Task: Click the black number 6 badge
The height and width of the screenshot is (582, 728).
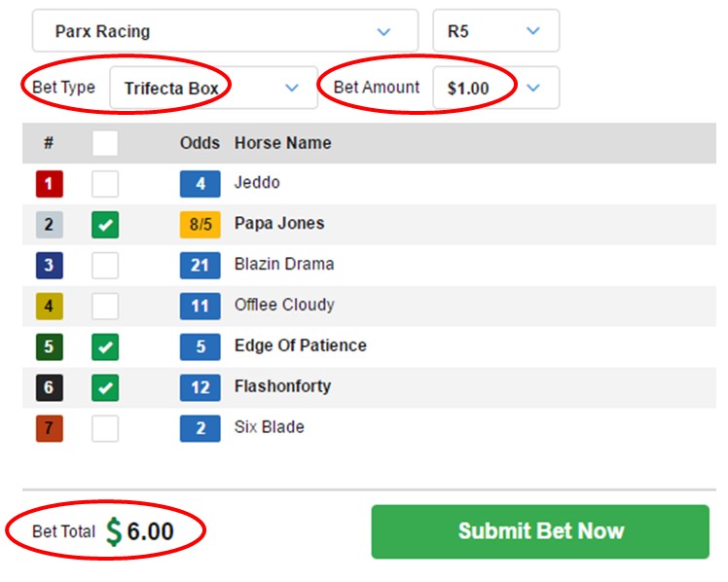Action: click(x=50, y=387)
